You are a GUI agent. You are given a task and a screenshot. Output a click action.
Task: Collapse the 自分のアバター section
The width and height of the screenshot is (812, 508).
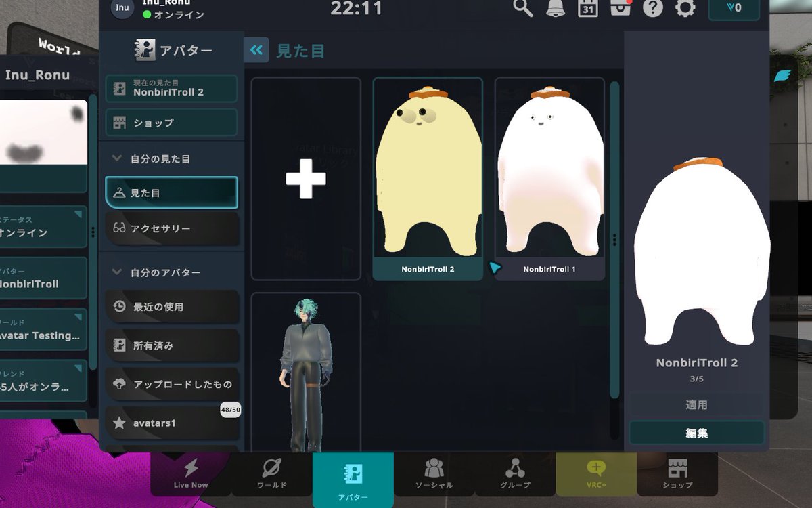coord(116,272)
